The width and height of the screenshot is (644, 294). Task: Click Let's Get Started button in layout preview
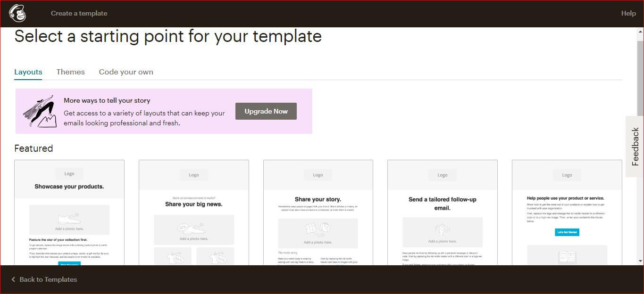[567, 232]
